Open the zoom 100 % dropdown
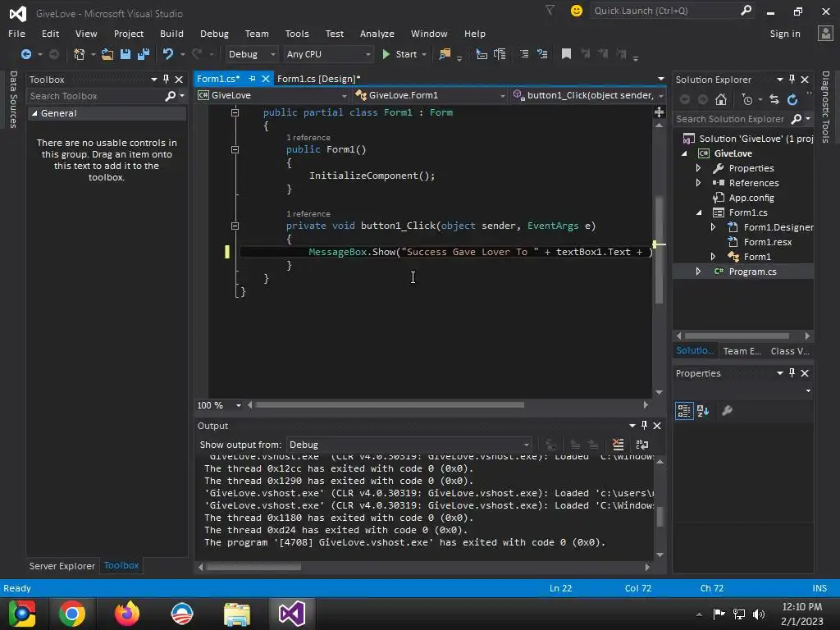The image size is (840, 630). click(239, 405)
